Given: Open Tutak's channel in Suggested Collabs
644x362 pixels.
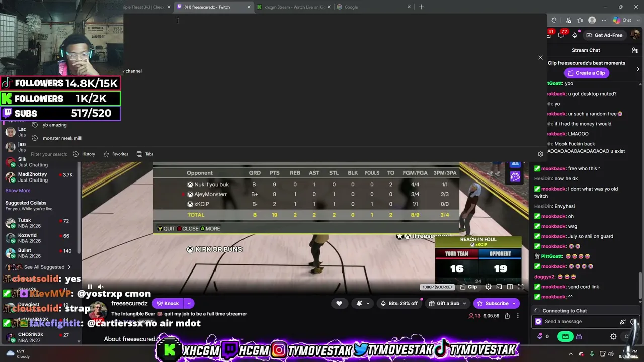Looking at the screenshot, I should 40,223.
